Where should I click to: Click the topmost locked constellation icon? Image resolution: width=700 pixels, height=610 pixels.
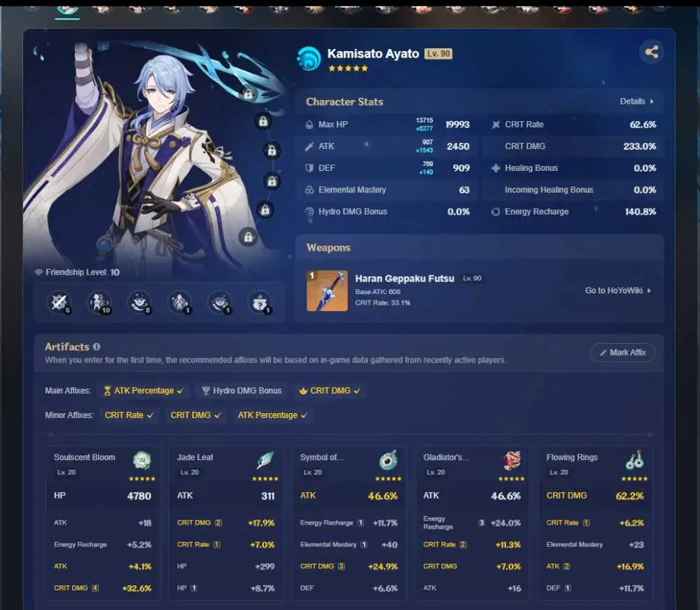point(248,94)
